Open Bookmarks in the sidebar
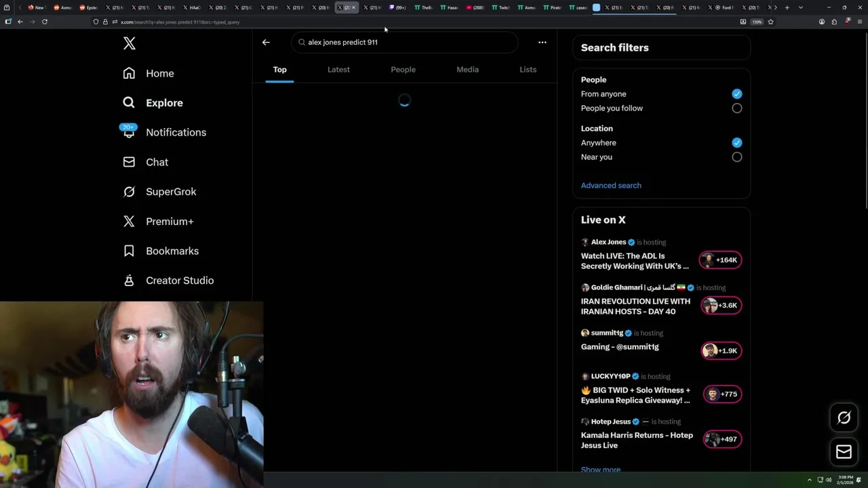Viewport: 868px width, 488px height. [x=161, y=251]
